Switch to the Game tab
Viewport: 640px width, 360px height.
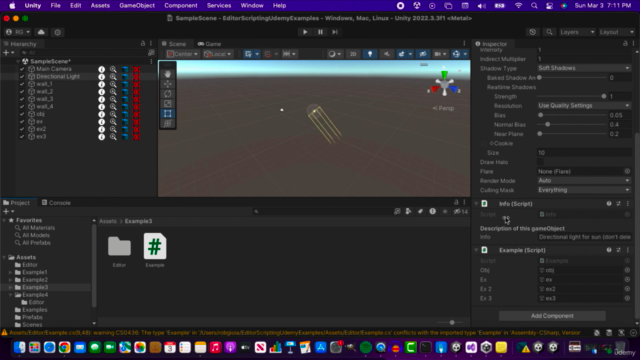(x=209, y=44)
